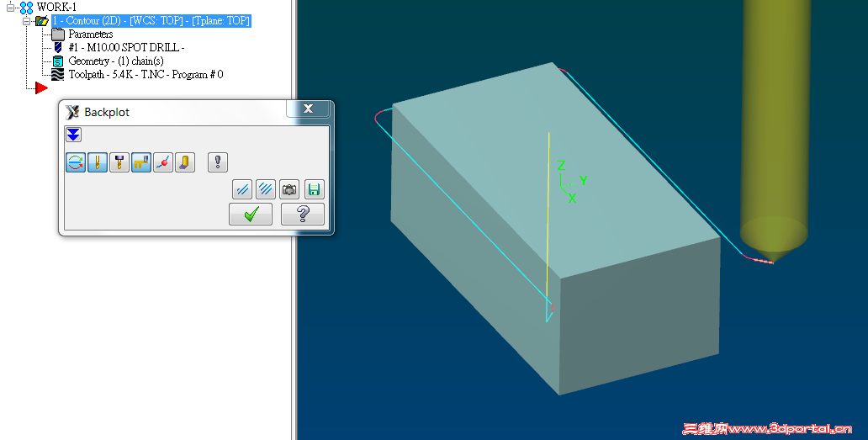Click the Parameters folder icon
868x440 pixels.
tap(58, 34)
